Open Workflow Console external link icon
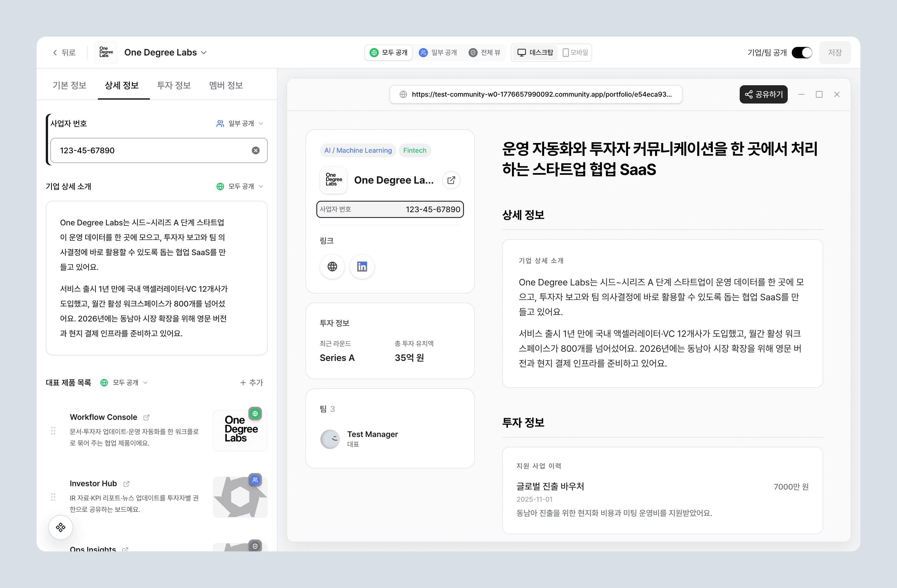 [146, 417]
